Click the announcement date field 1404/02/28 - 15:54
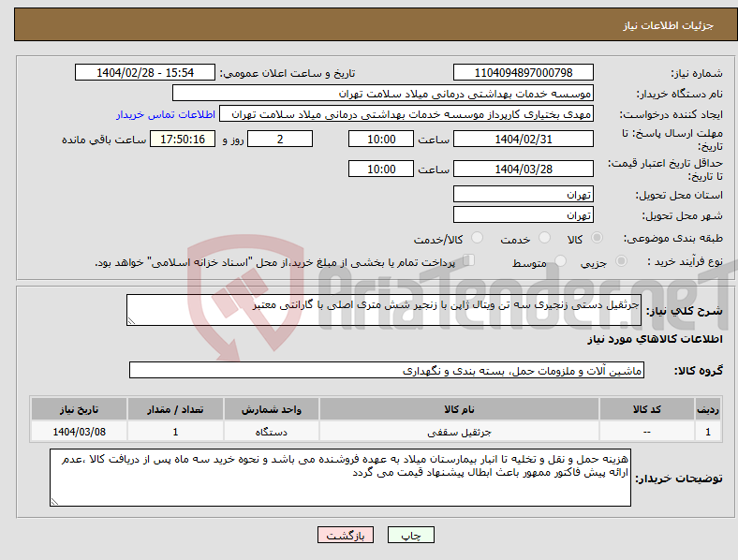Image resolution: width=738 pixels, height=560 pixels. tap(145, 72)
